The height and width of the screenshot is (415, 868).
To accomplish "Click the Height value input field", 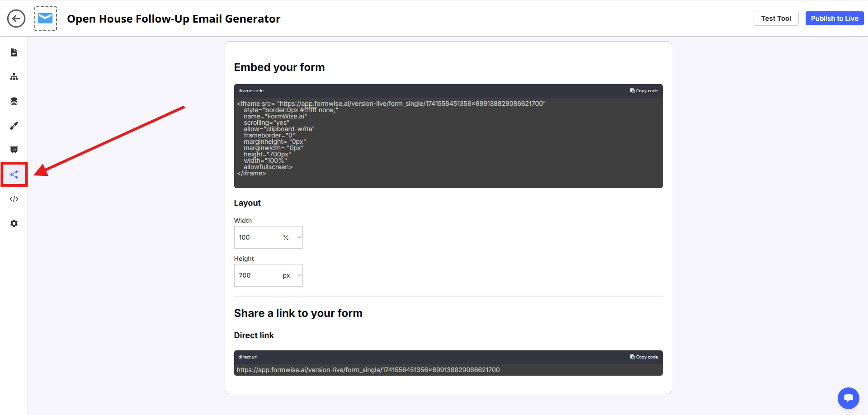I will [x=257, y=275].
